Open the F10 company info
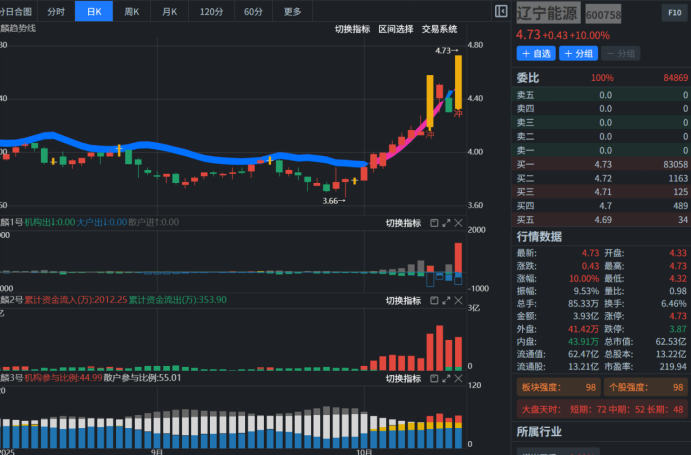The width and height of the screenshot is (691, 455). 673,13
